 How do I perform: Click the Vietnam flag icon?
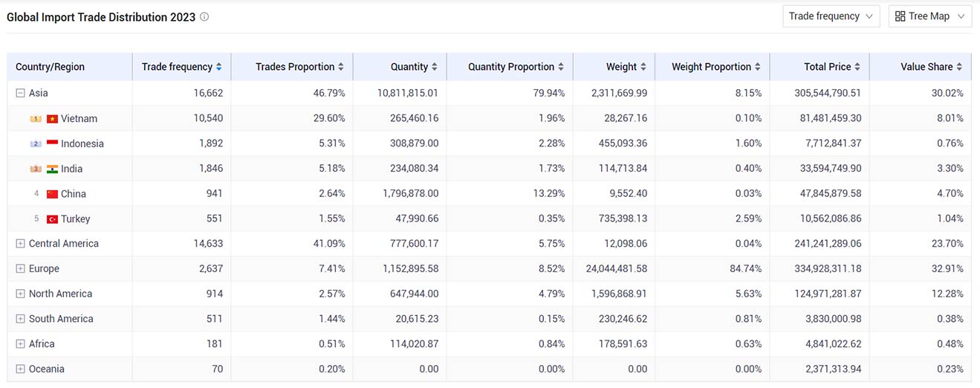52,119
